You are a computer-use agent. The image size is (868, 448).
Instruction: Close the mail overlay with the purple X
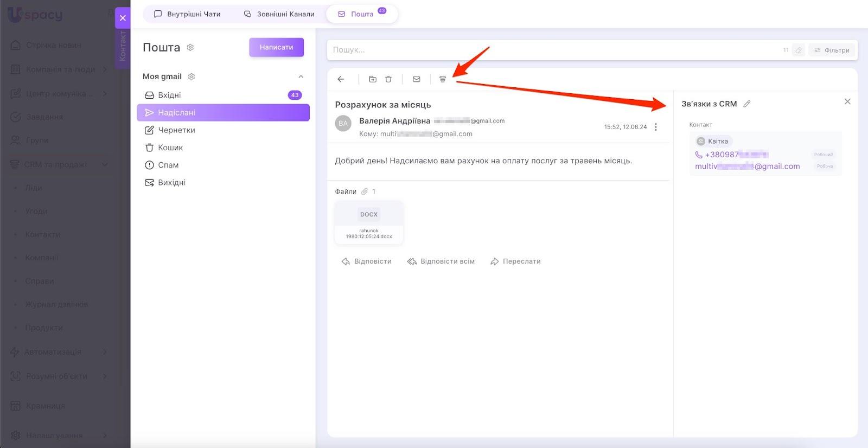click(123, 18)
